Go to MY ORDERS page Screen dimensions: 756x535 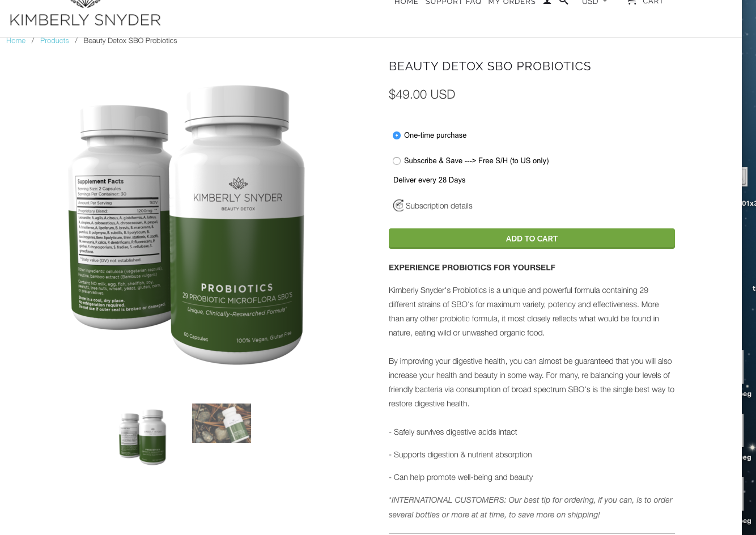pyautogui.click(x=512, y=2)
